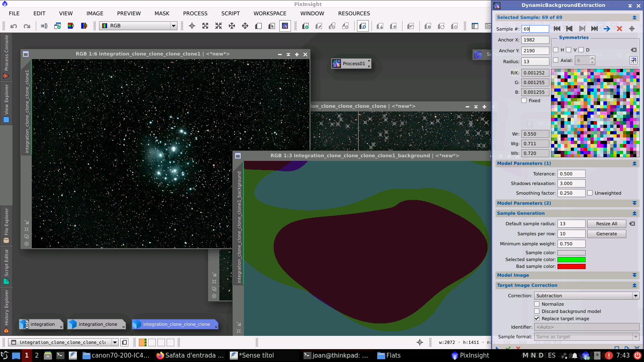Click the Generate samples button
This screenshot has height=362, width=644.
click(x=607, y=234)
